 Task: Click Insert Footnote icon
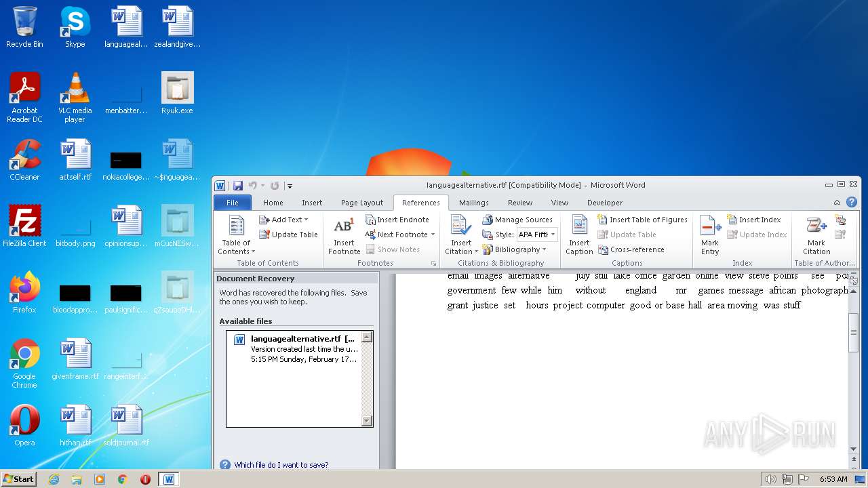[x=344, y=235]
